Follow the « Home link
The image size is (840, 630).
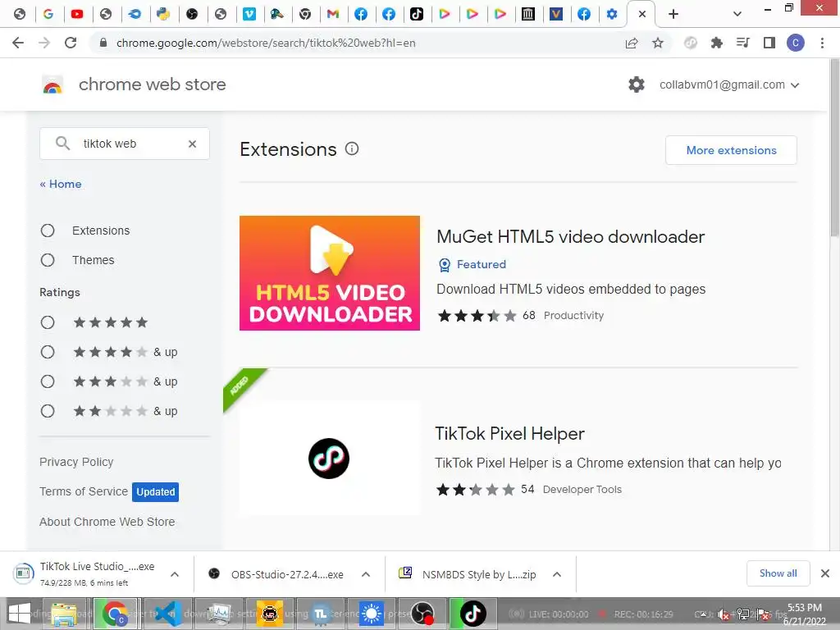pos(61,184)
